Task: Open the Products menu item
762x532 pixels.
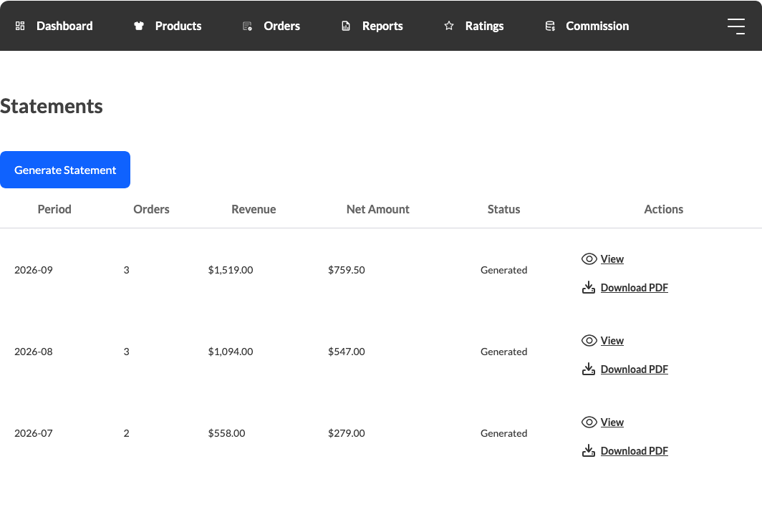Action: coord(178,26)
